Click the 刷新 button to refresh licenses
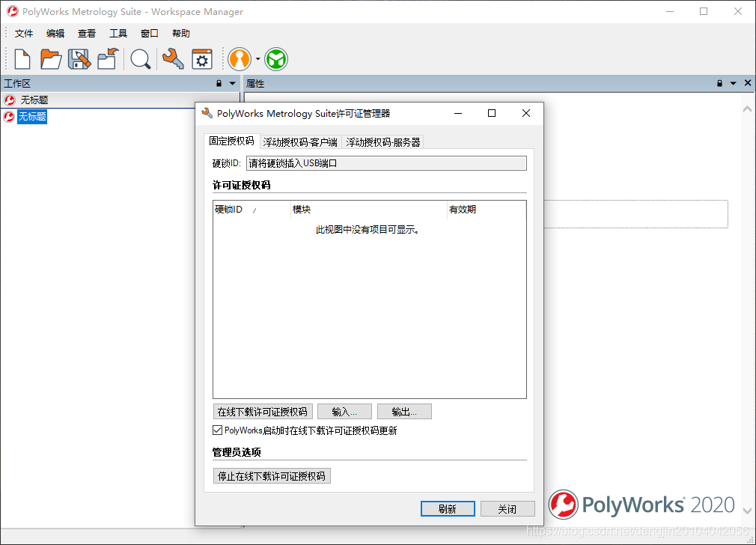The height and width of the screenshot is (545, 756). (x=448, y=508)
